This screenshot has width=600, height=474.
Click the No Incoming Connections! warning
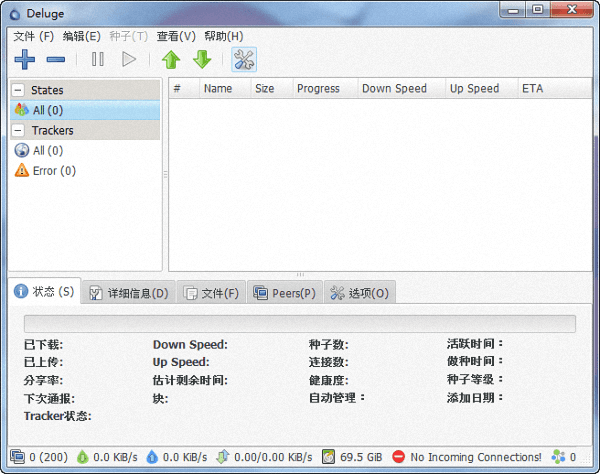point(476,457)
